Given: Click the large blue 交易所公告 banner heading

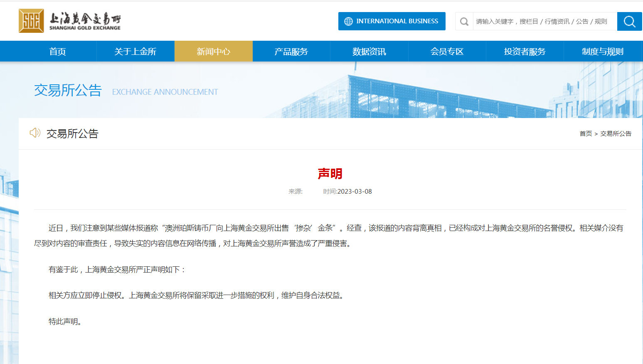Looking at the screenshot, I should pyautogui.click(x=68, y=90).
